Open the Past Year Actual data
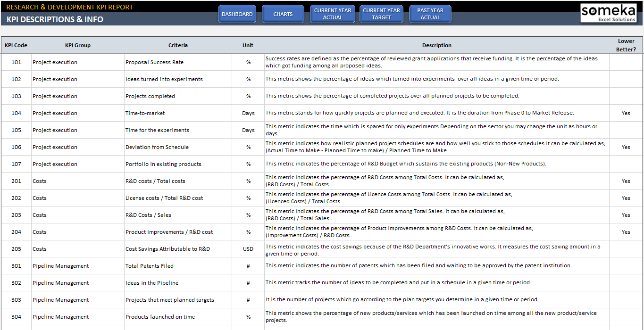Image resolution: width=644 pixels, height=330 pixels. 430,14
